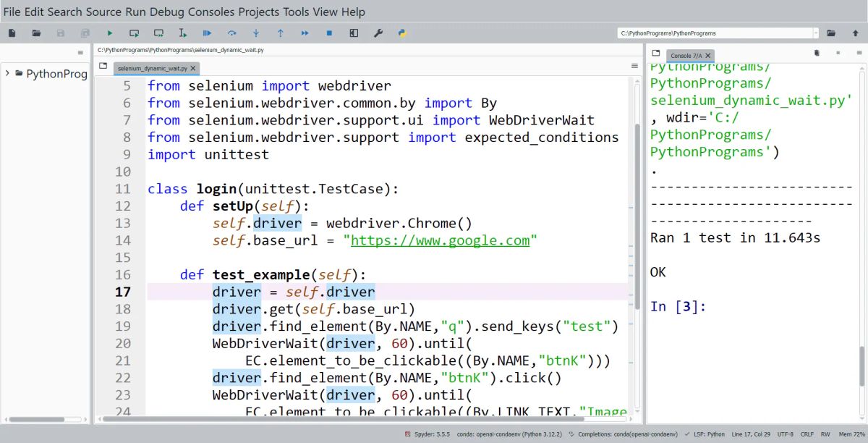868x443 pixels.
Task: Open the Consoles menu
Action: click(x=211, y=12)
